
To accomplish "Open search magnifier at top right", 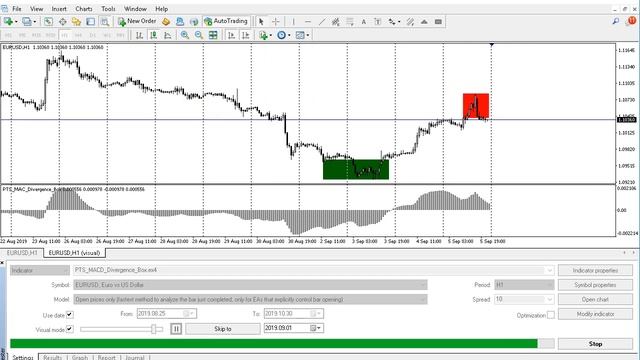I will pos(616,21).
